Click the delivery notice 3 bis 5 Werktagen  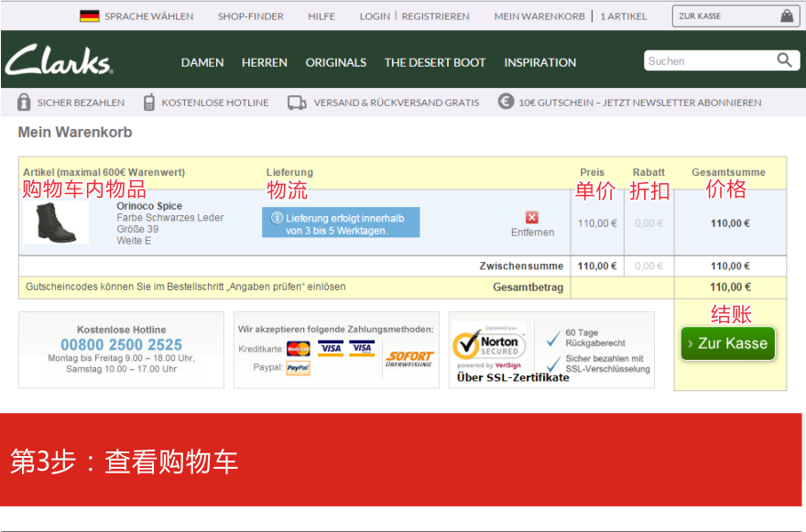[341, 223]
